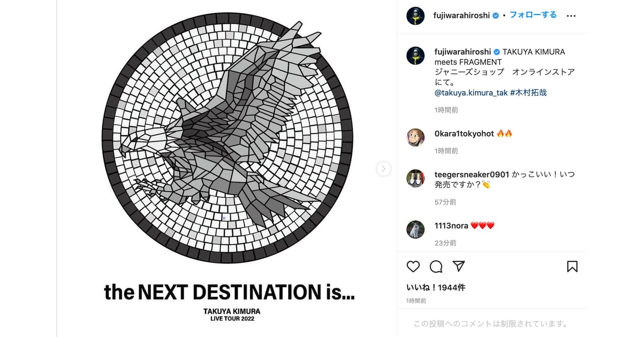This screenshot has height=337, width=644.
Task: Open the 0kara1tokyohot username link
Action: 464,134
